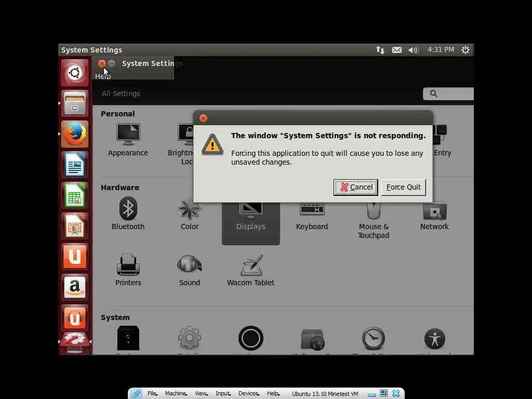The image size is (532, 399).
Task: Close the not responding dialog
Action: [x=203, y=118]
